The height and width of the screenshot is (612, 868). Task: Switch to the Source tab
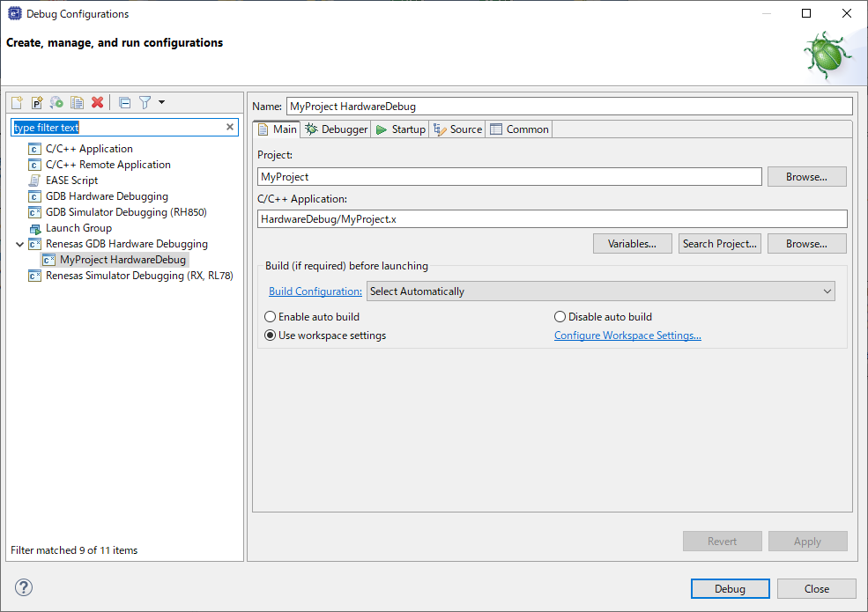tap(458, 129)
